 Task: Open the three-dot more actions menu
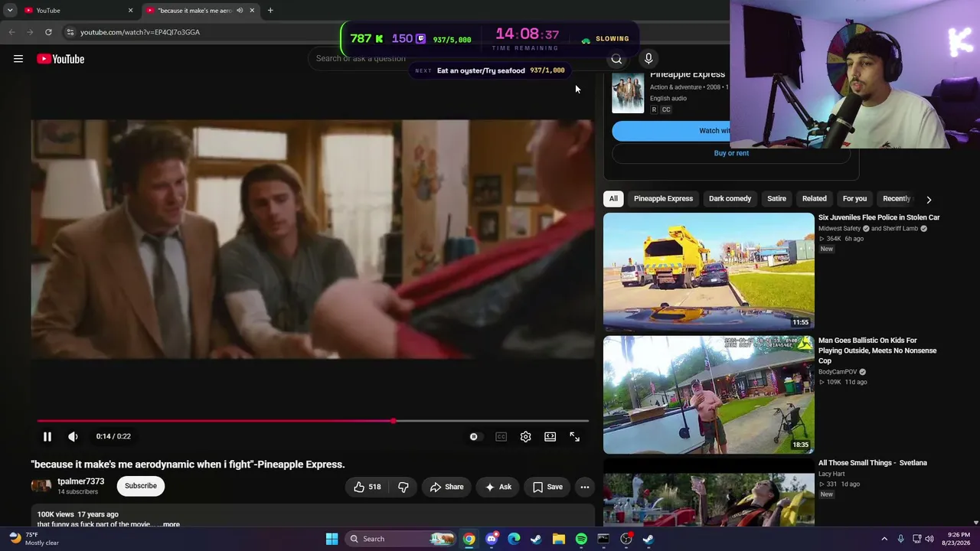[584, 487]
